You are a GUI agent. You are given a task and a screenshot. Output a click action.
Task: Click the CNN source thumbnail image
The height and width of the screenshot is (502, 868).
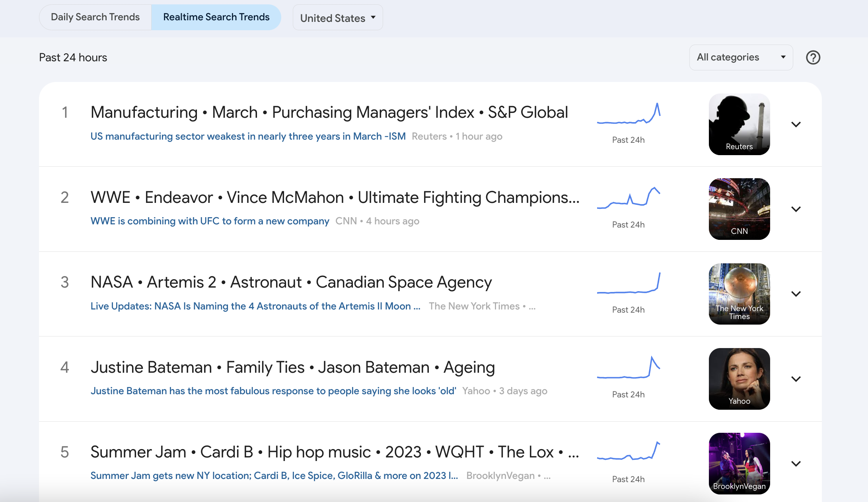739,209
